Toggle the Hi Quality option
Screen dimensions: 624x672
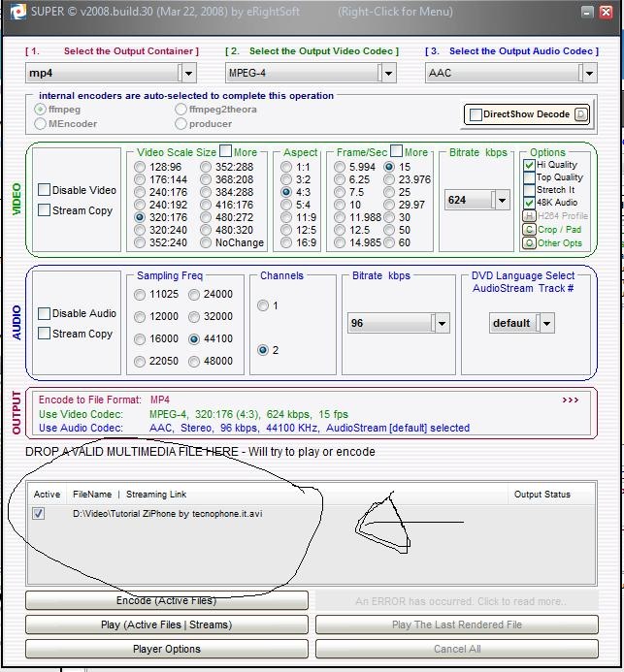point(529,165)
